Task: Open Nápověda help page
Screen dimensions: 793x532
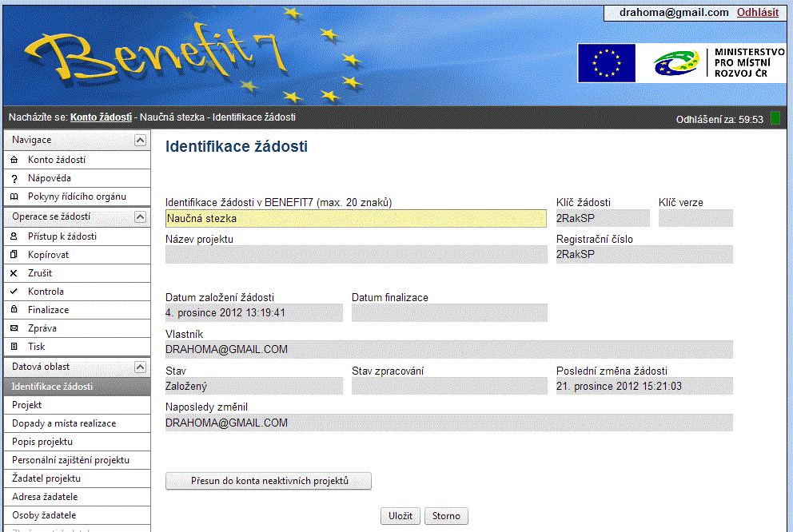Action: pos(77,178)
